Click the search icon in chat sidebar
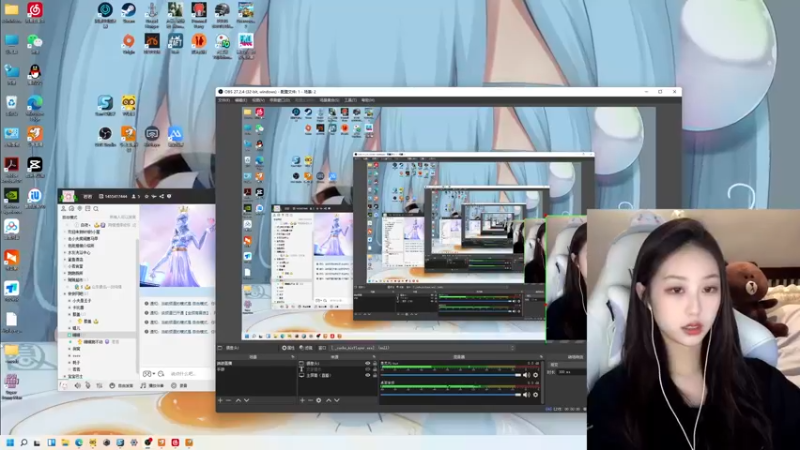800x450 pixels. [96, 209]
